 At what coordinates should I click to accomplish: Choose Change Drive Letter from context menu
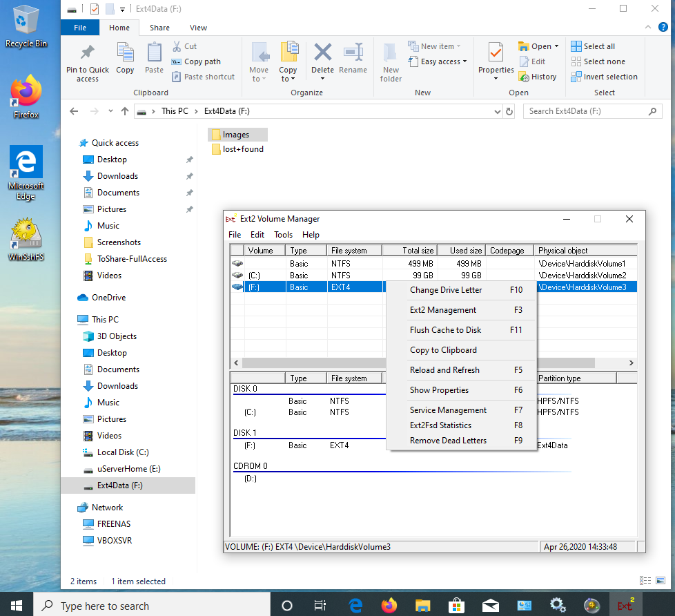[x=446, y=290]
